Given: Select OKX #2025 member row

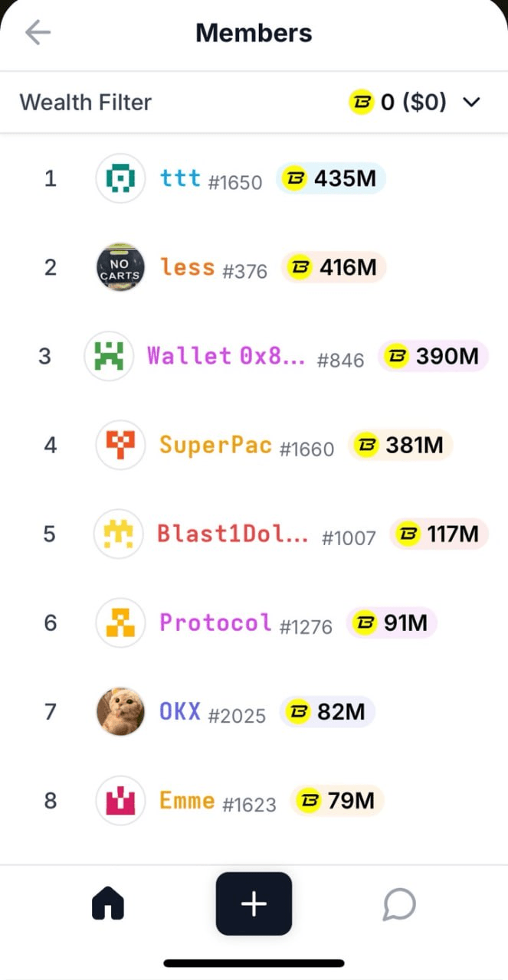Looking at the screenshot, I should pos(254,711).
